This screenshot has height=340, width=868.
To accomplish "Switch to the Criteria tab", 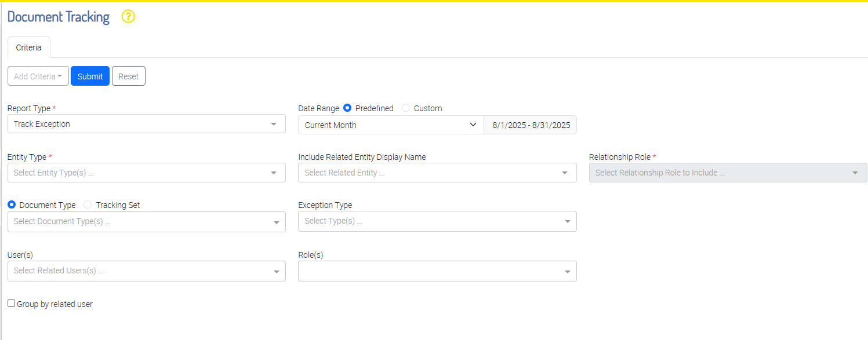I will pos(29,47).
